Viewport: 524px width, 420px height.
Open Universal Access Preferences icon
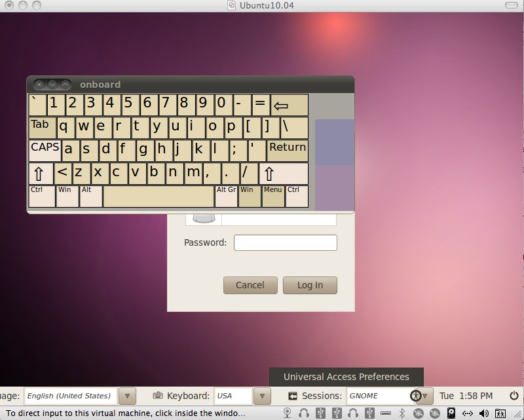[415, 396]
